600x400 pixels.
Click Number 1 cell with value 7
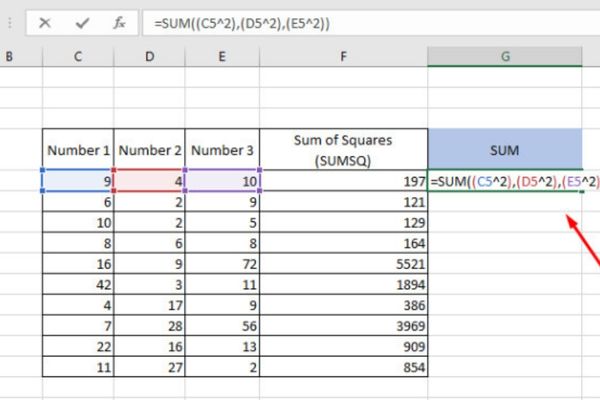pyautogui.click(x=78, y=326)
